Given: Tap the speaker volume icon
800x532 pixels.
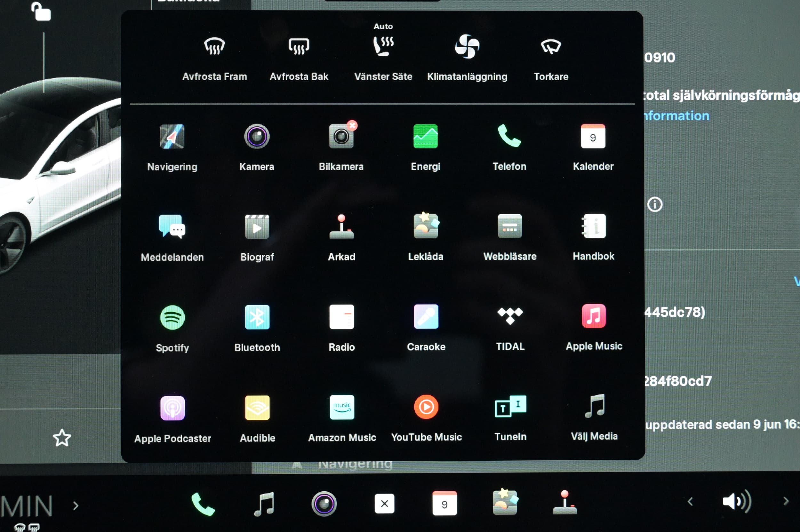Looking at the screenshot, I should [x=737, y=501].
